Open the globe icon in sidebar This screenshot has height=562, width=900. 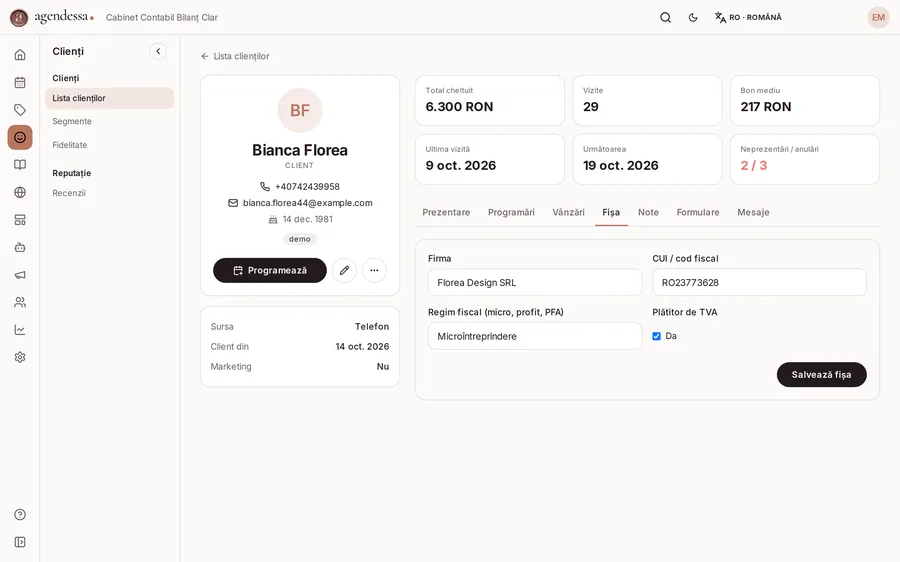(x=20, y=192)
